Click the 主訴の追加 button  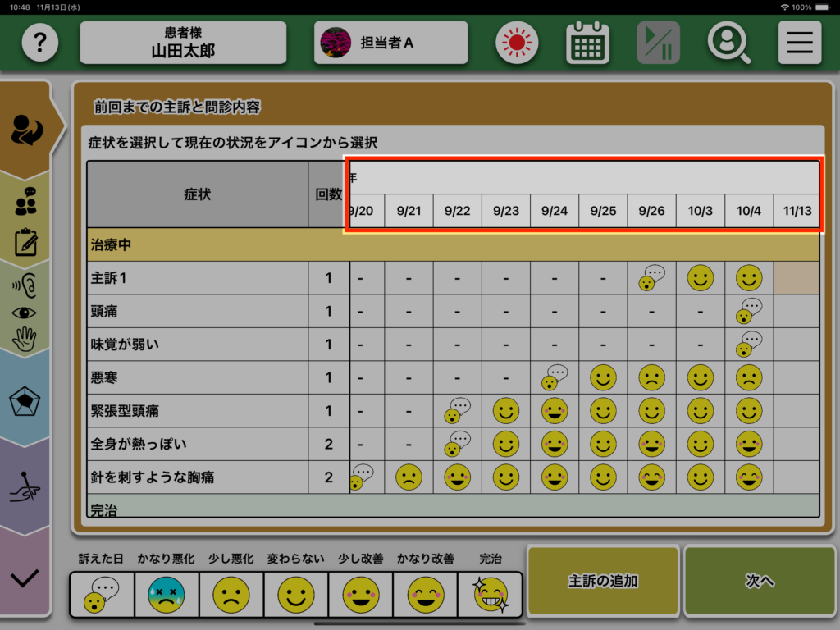pos(603,581)
